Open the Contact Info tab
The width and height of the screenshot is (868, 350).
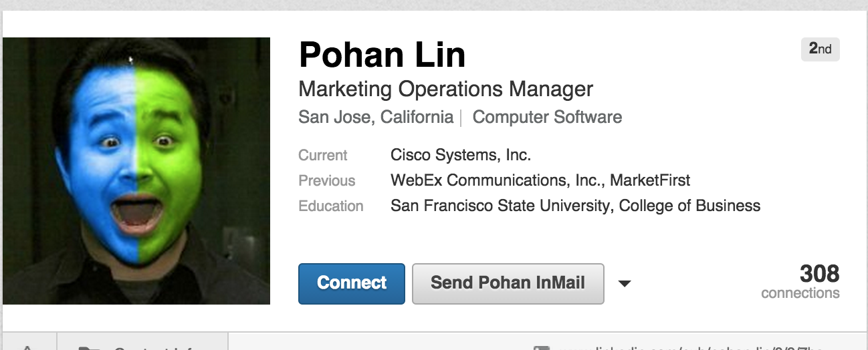[x=143, y=342]
